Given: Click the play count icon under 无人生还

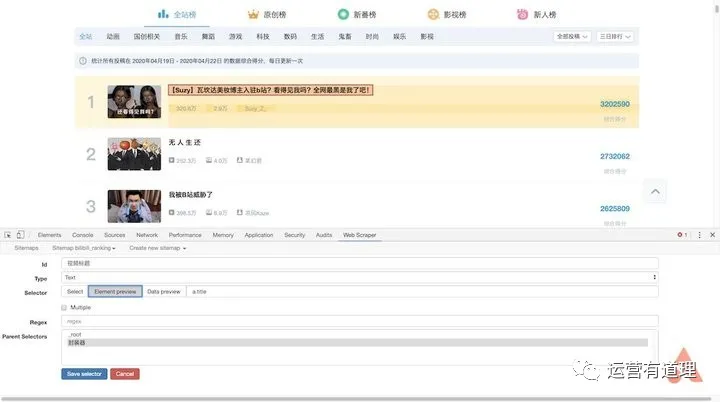Looking at the screenshot, I should [171, 160].
